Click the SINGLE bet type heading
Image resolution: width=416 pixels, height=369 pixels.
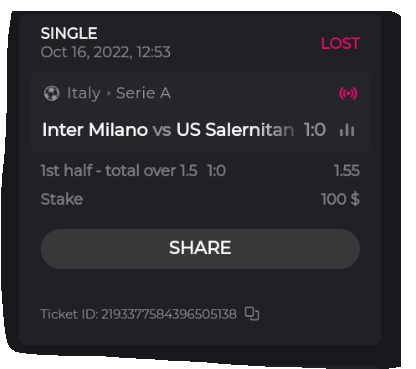69,33
